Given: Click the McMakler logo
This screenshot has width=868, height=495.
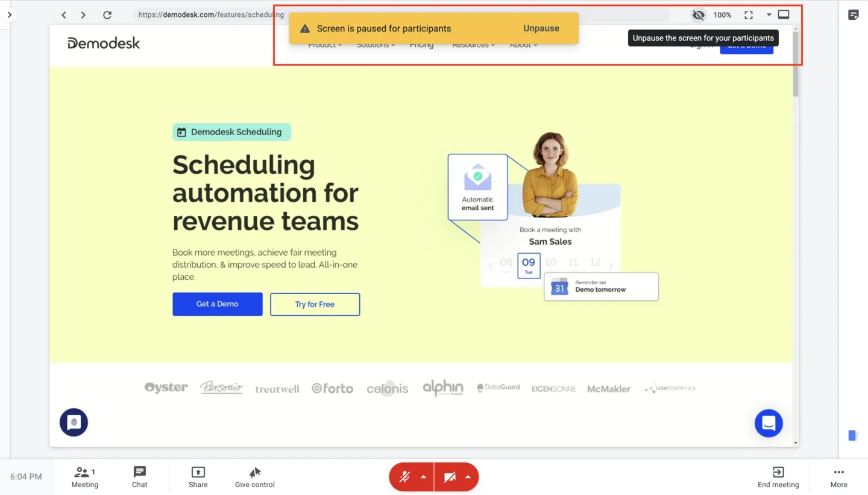Looking at the screenshot, I should tap(609, 389).
